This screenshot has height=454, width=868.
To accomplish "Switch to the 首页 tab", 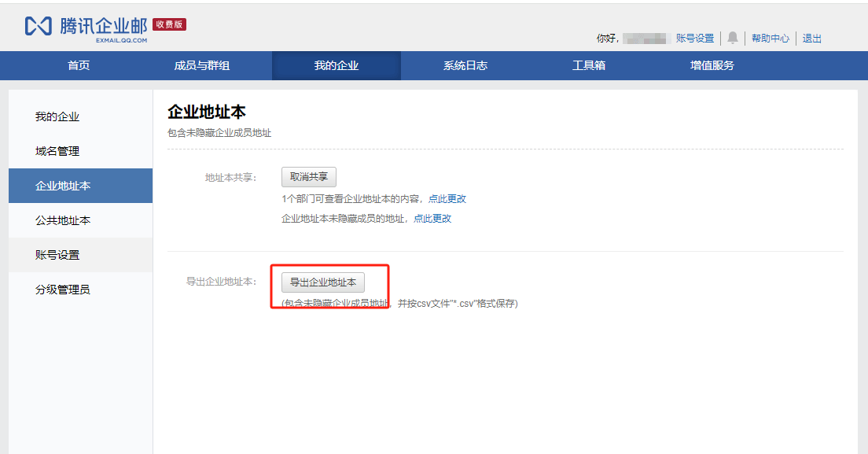I will pyautogui.click(x=78, y=66).
